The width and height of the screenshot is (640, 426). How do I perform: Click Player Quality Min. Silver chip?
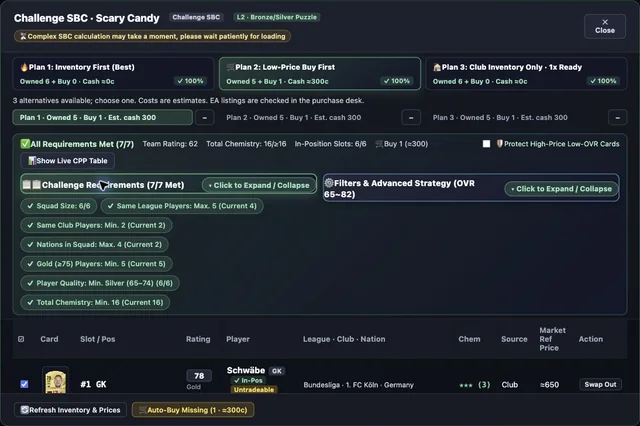(100, 283)
